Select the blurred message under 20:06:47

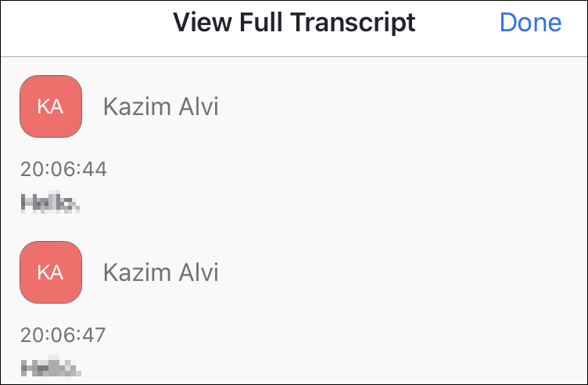click(51, 366)
